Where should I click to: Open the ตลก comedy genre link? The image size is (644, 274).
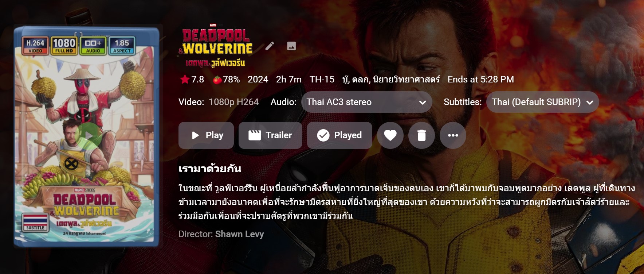[361, 80]
